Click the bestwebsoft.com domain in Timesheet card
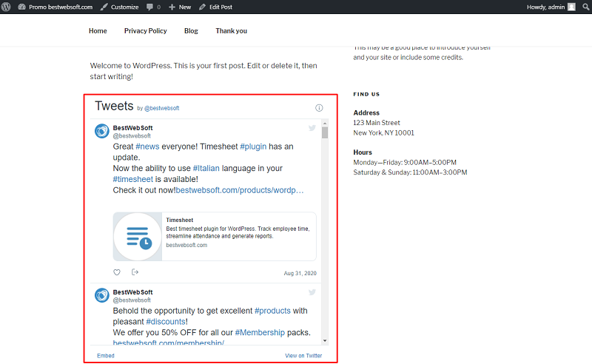 click(186, 245)
